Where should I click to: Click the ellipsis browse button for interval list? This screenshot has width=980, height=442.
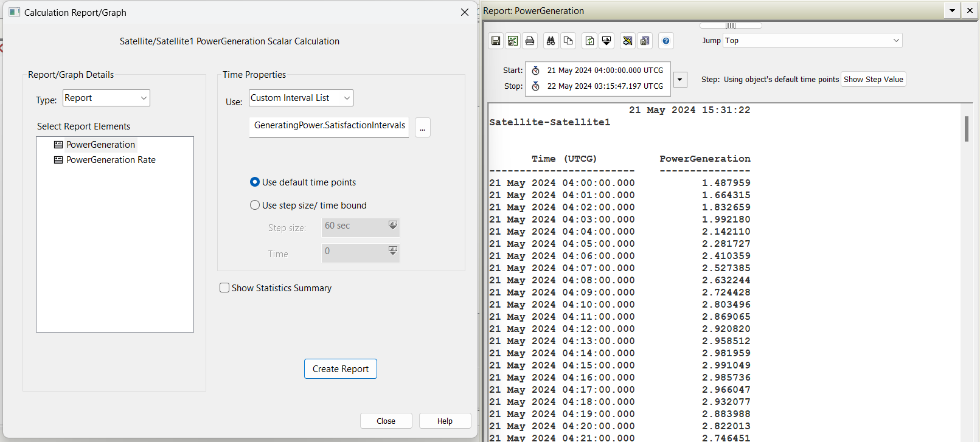tap(423, 128)
